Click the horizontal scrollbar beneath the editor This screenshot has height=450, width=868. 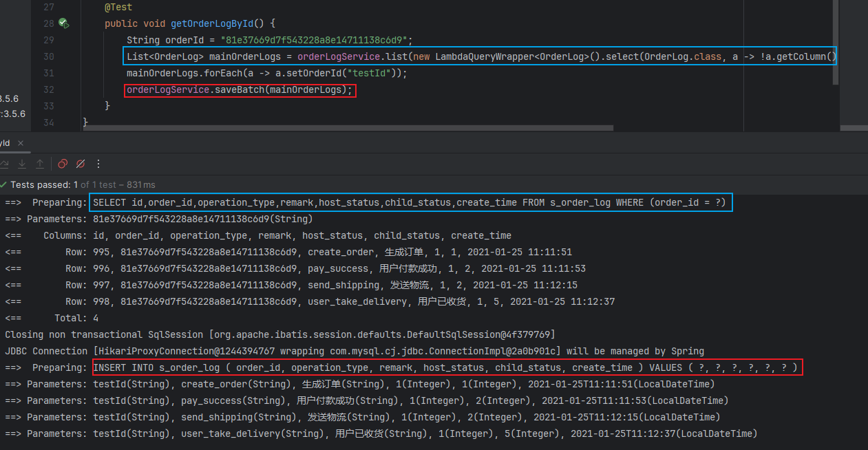pyautogui.click(x=344, y=127)
